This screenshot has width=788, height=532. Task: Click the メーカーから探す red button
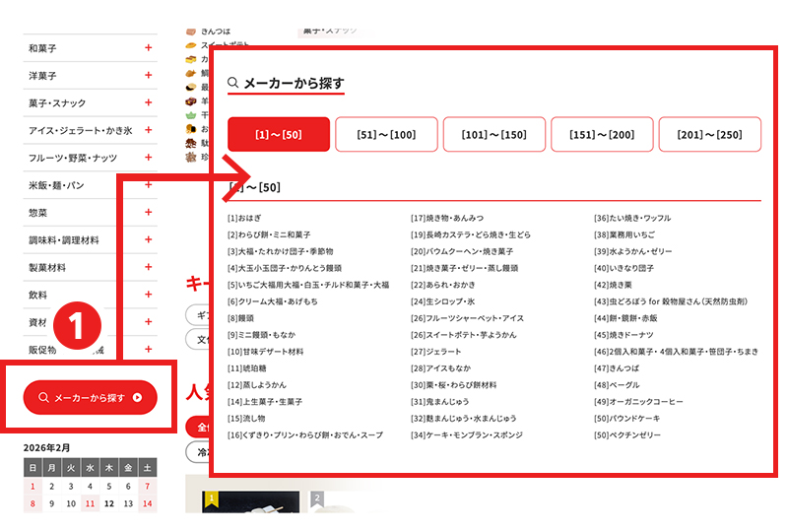click(x=90, y=397)
